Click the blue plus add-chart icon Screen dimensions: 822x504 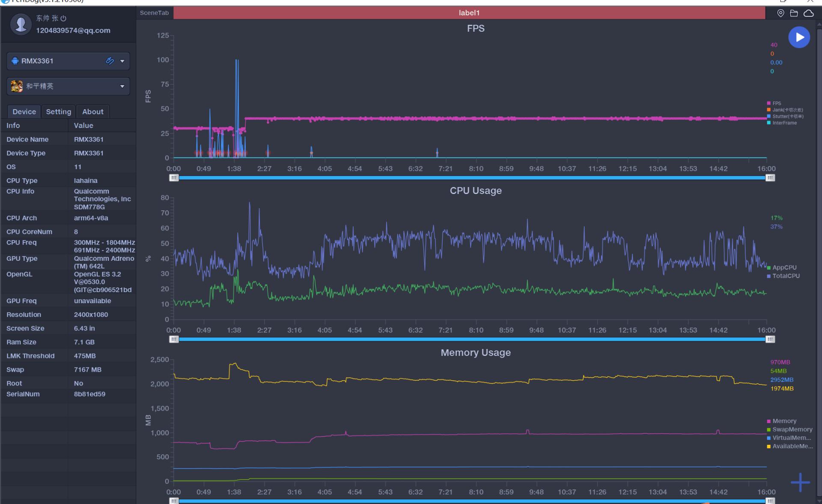pyautogui.click(x=800, y=483)
